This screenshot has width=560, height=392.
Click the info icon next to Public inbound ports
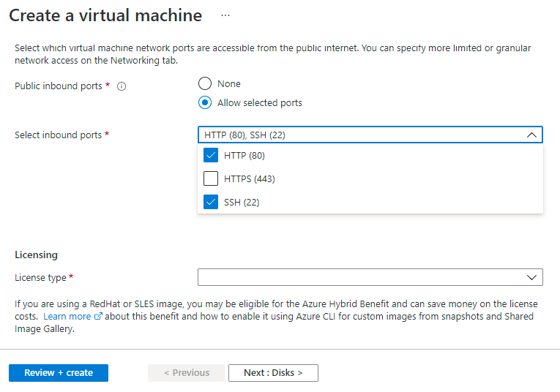[x=122, y=86]
